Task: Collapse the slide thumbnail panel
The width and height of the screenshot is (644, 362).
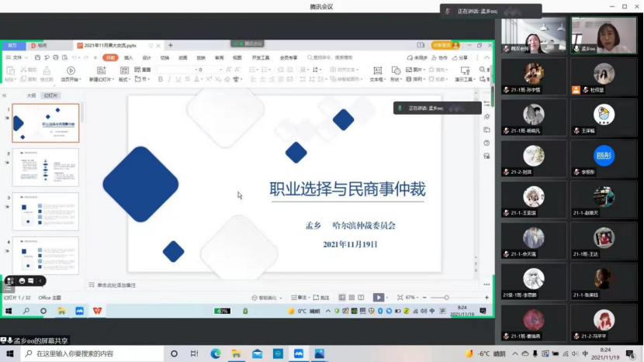Action: coord(5,95)
